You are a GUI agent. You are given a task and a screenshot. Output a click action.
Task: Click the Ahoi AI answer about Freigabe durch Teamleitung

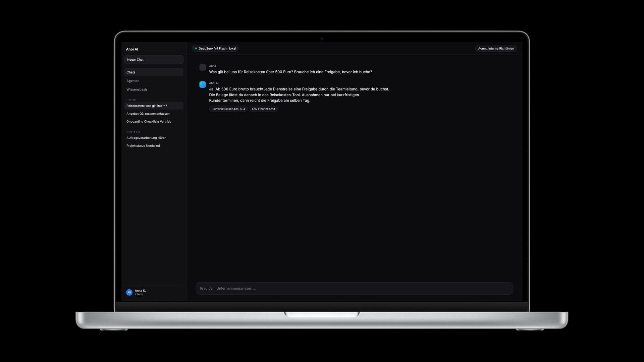click(x=299, y=95)
